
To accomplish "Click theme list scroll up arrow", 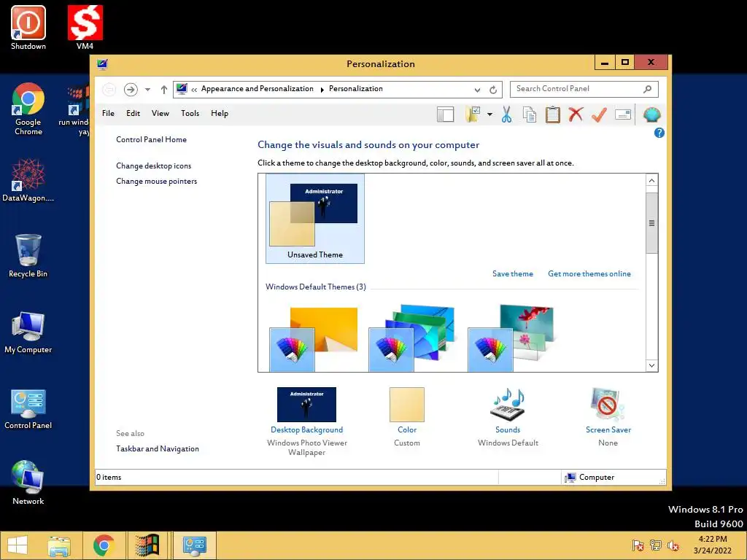I will point(651,181).
